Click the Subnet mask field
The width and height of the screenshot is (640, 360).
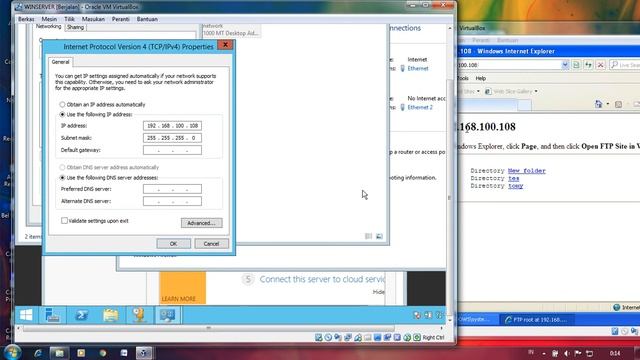click(x=172, y=138)
